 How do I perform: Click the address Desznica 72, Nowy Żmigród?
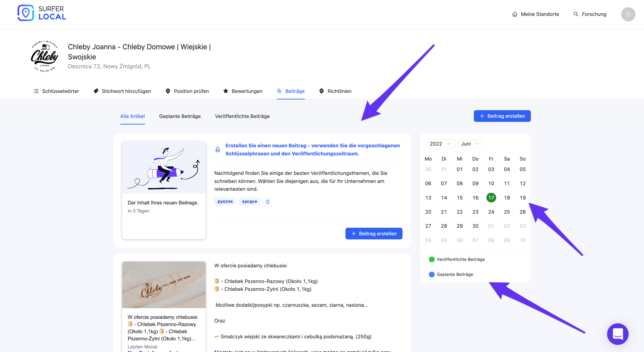pyautogui.click(x=109, y=66)
